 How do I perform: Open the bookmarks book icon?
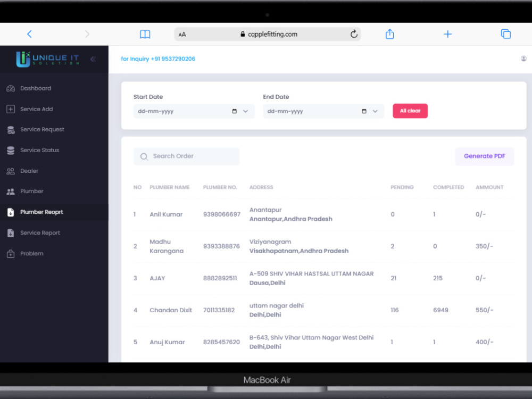pyautogui.click(x=145, y=34)
